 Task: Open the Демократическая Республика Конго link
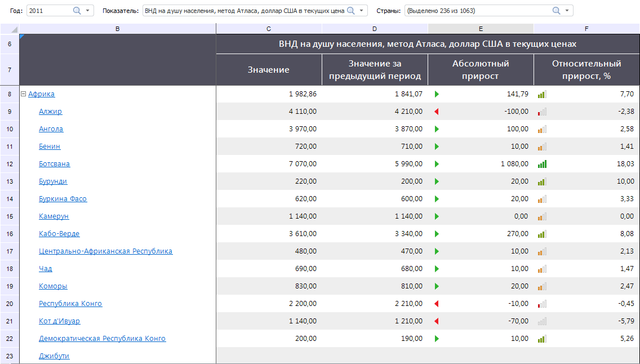[102, 339]
